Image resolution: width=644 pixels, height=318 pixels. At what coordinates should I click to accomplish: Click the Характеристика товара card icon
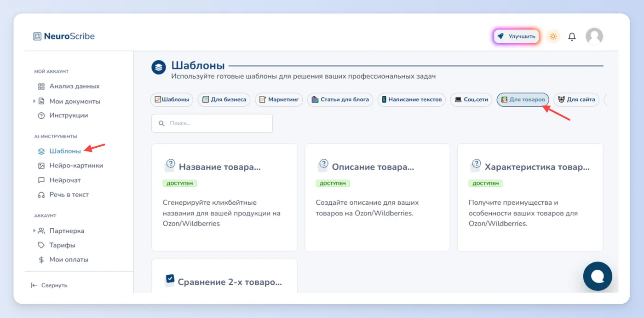pyautogui.click(x=476, y=166)
